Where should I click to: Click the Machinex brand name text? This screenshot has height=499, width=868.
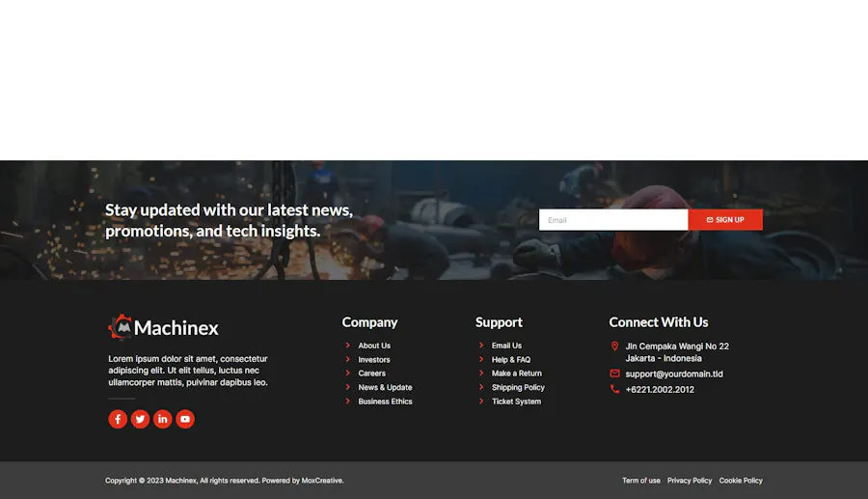[176, 328]
